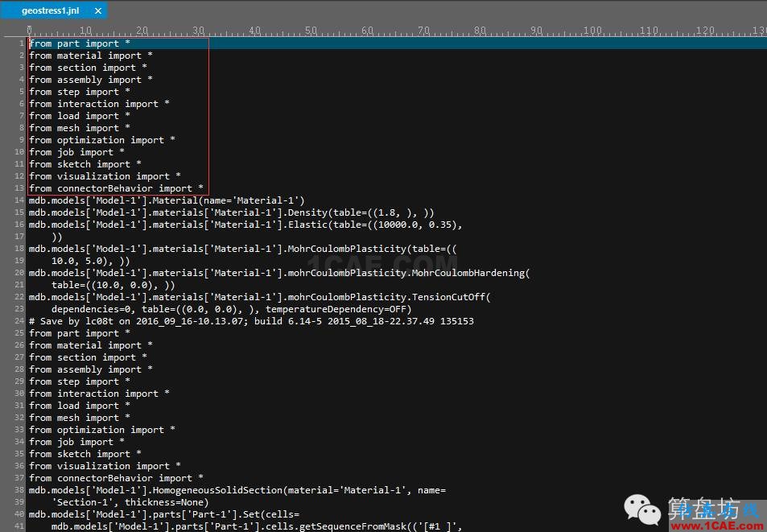
Task: Click 'from visualization import *' on line 36
Action: (105, 466)
